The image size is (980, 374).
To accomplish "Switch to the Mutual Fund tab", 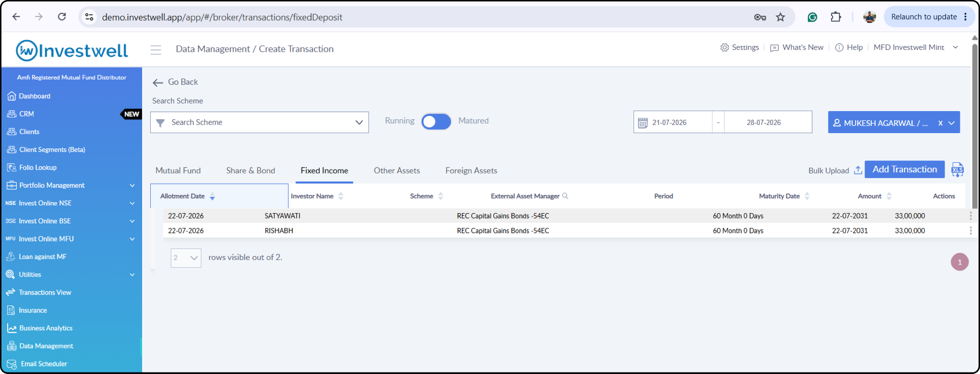I will tap(178, 170).
